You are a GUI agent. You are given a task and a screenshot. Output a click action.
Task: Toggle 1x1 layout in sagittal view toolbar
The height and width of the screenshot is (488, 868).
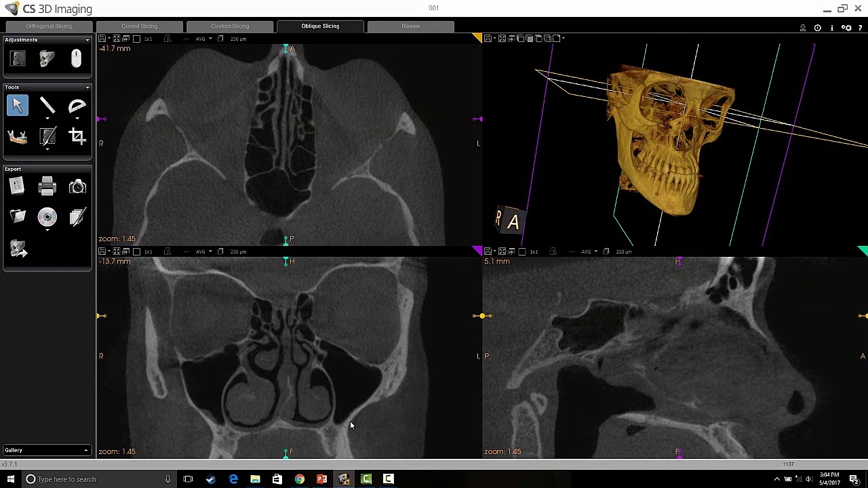pos(534,251)
